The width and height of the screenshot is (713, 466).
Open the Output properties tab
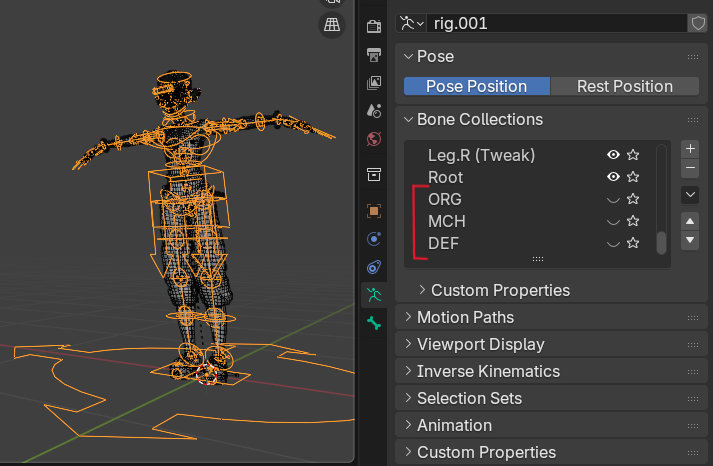pyautogui.click(x=374, y=54)
